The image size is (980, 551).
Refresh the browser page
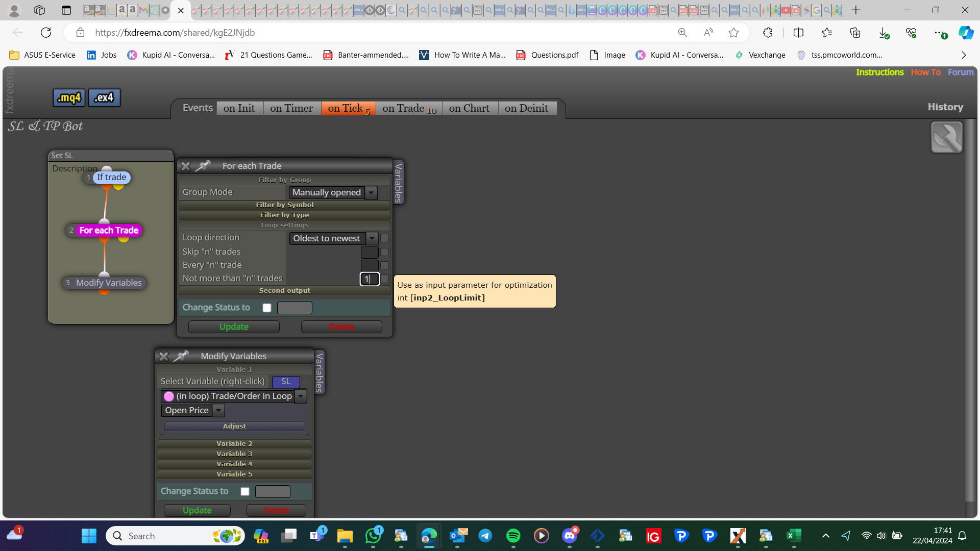pyautogui.click(x=46, y=33)
